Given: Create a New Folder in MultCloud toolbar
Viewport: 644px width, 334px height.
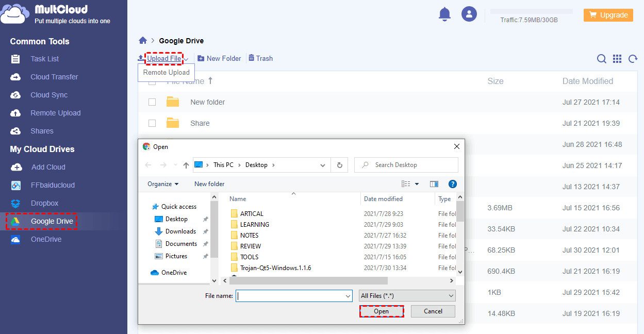Looking at the screenshot, I should pos(219,58).
